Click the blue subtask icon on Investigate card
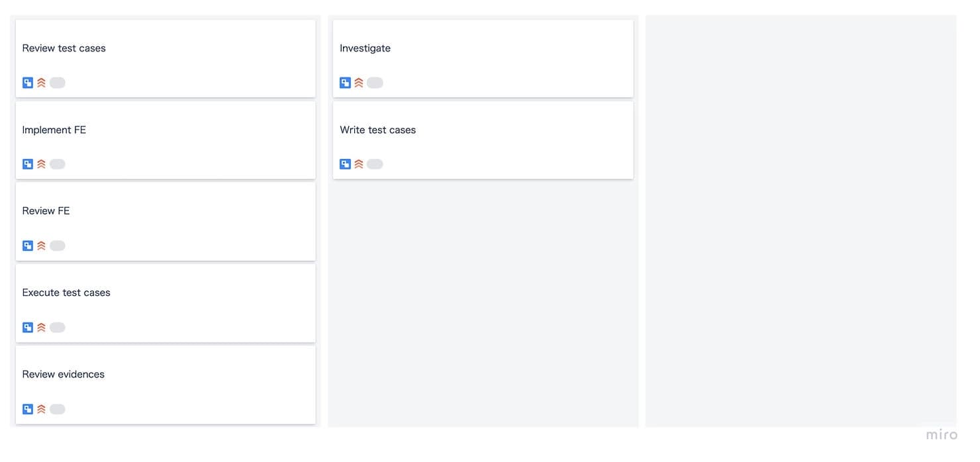Image resolution: width=980 pixels, height=462 pixels. [x=345, y=83]
